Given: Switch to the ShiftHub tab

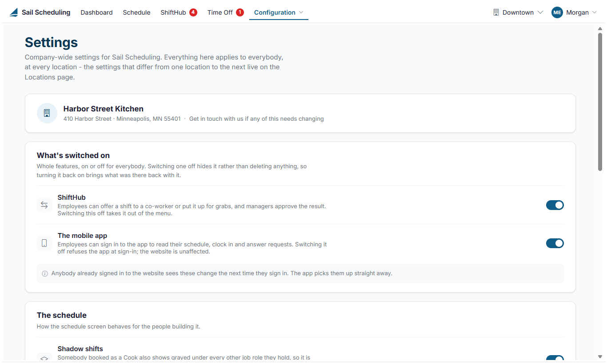Looking at the screenshot, I should (x=173, y=12).
